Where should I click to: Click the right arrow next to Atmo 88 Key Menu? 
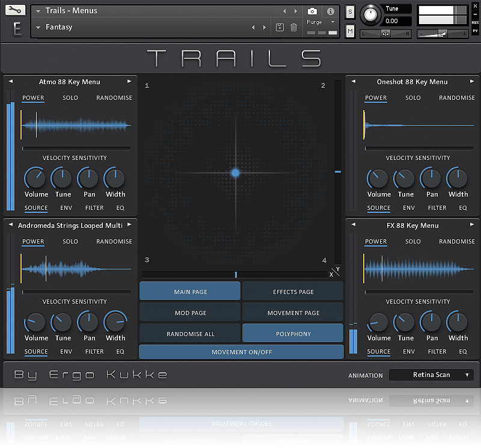point(129,82)
